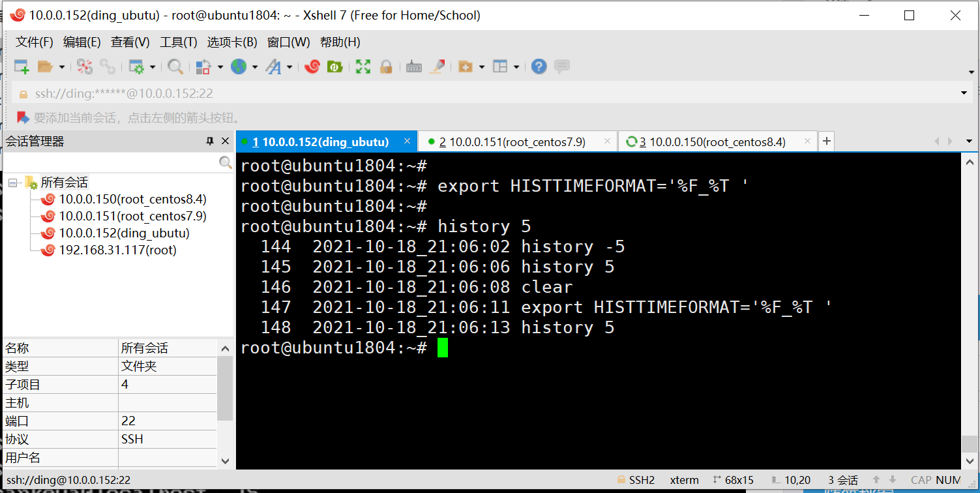Open the 窗口(W) menu
Image resolution: width=980 pixels, height=493 pixels.
[289, 42]
